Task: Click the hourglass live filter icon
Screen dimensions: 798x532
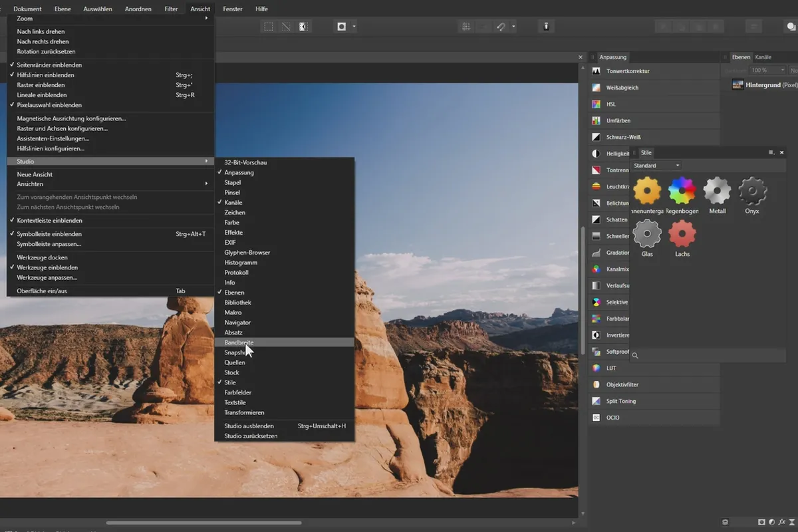Action: click(x=791, y=522)
